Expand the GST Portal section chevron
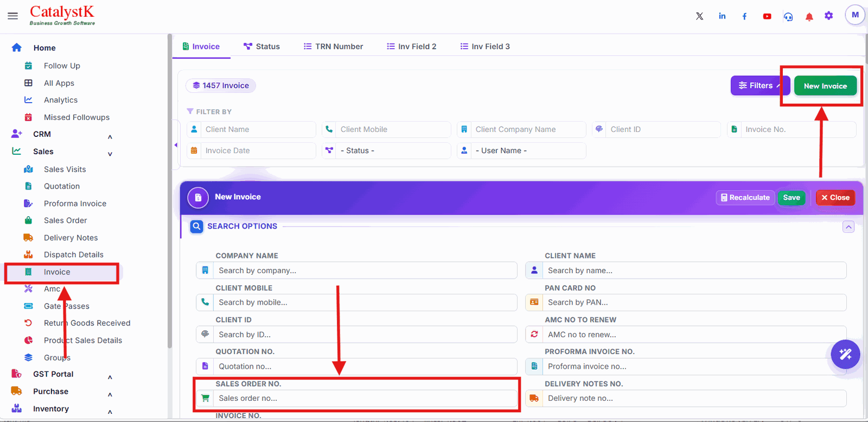The height and width of the screenshot is (422, 868). click(110, 377)
